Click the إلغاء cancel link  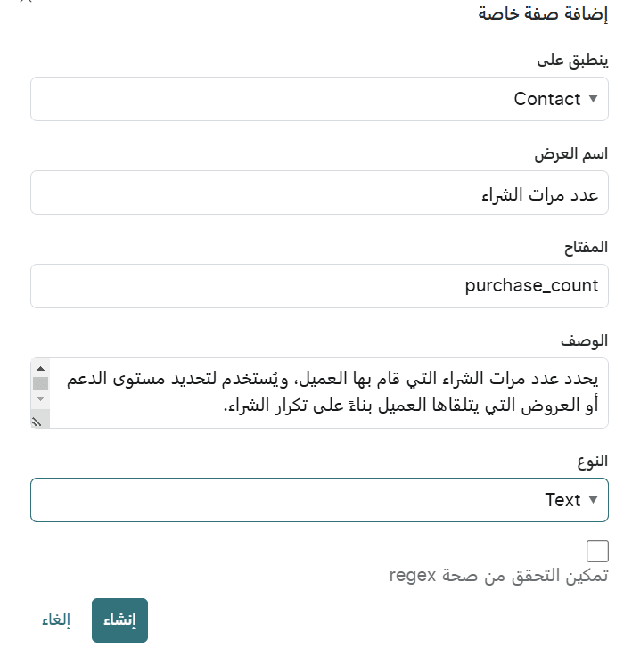(x=56, y=620)
